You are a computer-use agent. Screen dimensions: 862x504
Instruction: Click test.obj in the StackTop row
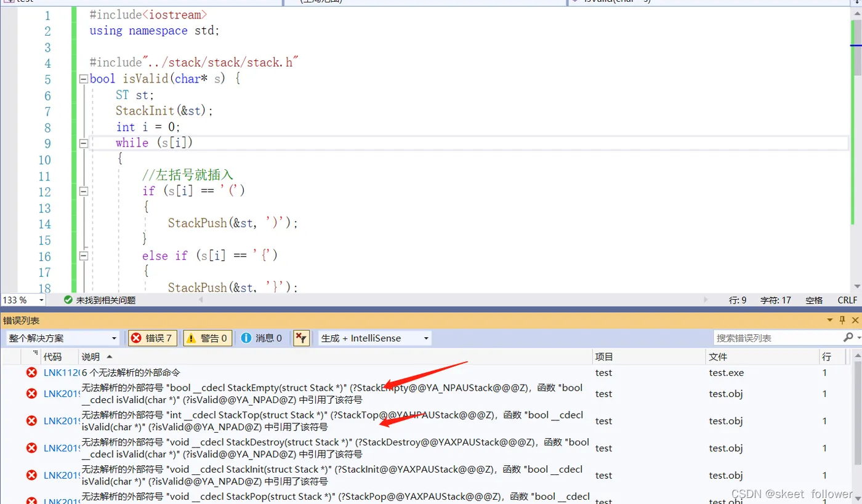coord(727,421)
